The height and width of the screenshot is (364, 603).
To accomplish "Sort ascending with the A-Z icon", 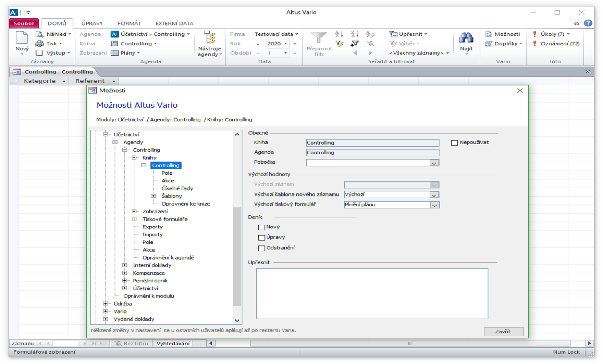I will tap(339, 34).
